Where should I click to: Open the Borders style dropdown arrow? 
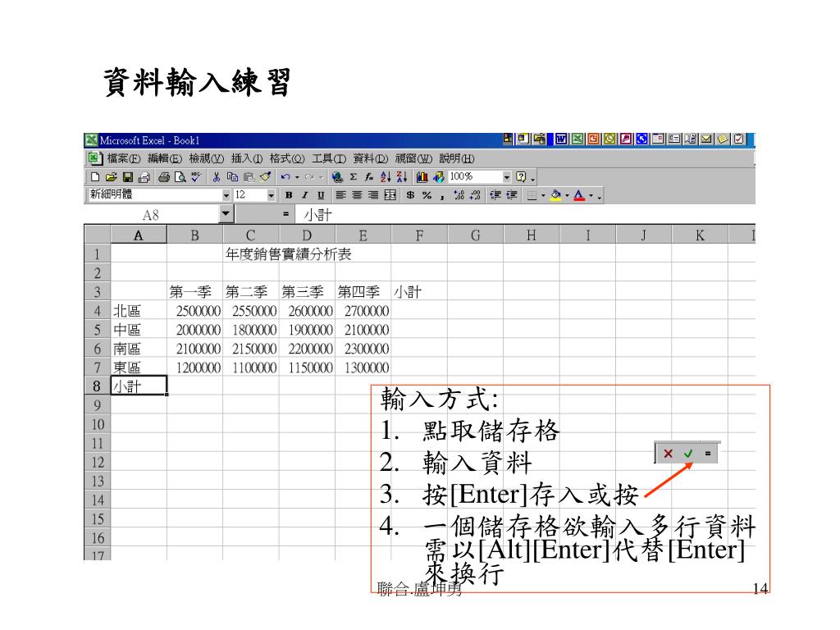tap(543, 195)
